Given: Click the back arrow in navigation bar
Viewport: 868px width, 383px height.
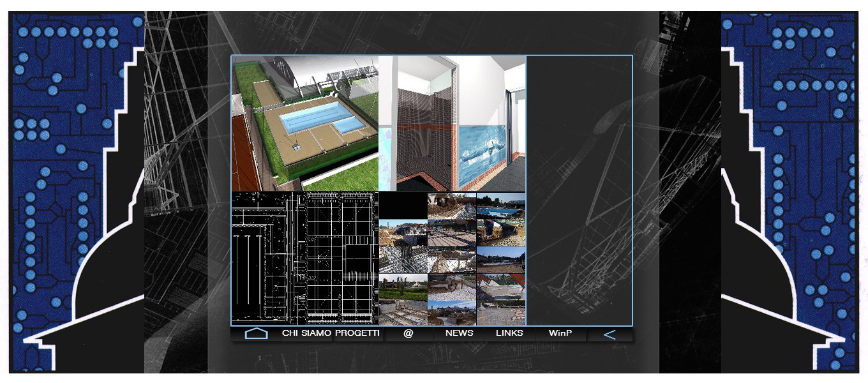Looking at the screenshot, I should (610, 334).
